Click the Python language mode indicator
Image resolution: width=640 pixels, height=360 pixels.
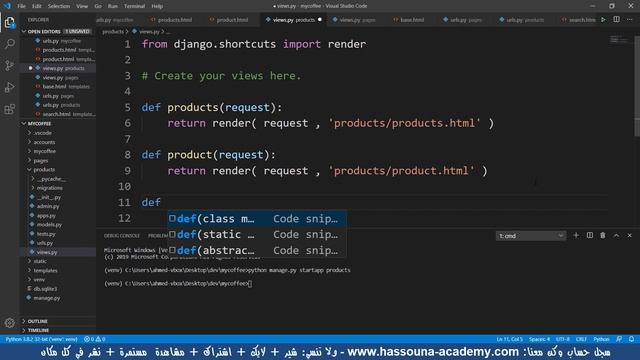click(601, 339)
